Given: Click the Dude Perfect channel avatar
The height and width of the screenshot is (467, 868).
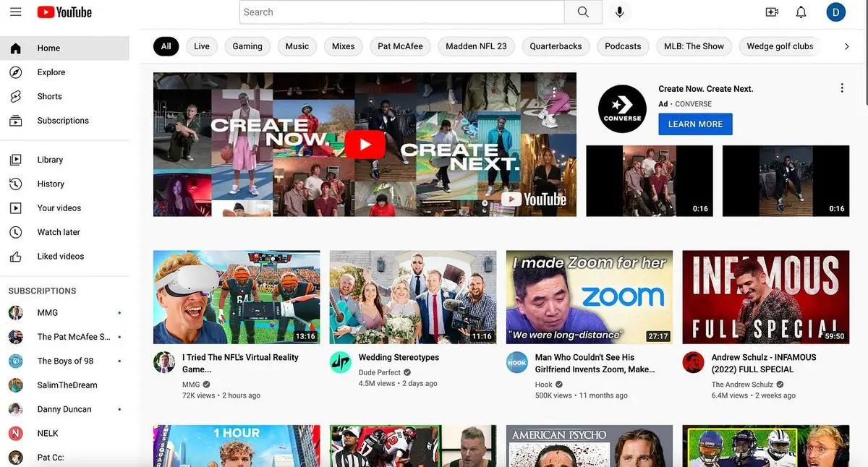Looking at the screenshot, I should click(341, 362).
